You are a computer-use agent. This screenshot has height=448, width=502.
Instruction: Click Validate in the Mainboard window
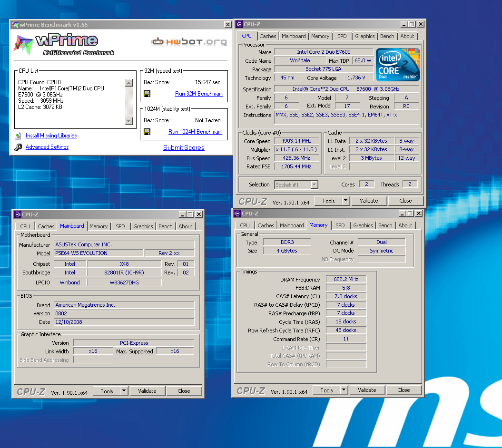coord(147,391)
